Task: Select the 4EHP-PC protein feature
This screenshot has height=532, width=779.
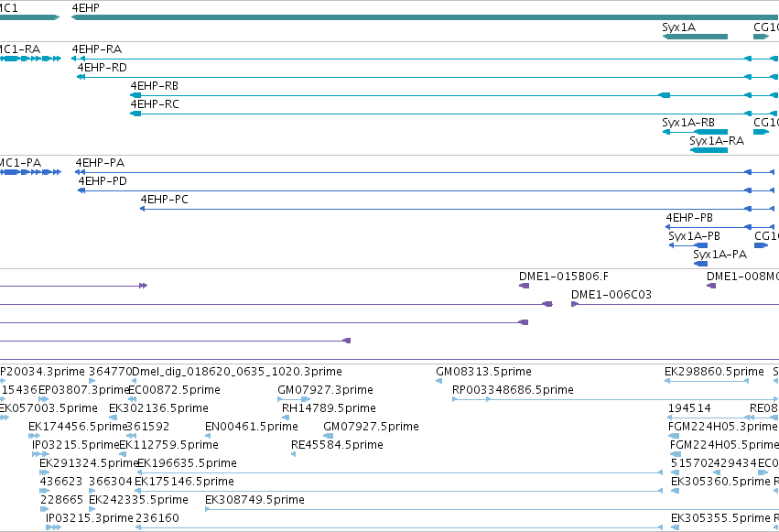Action: [x=458, y=209]
